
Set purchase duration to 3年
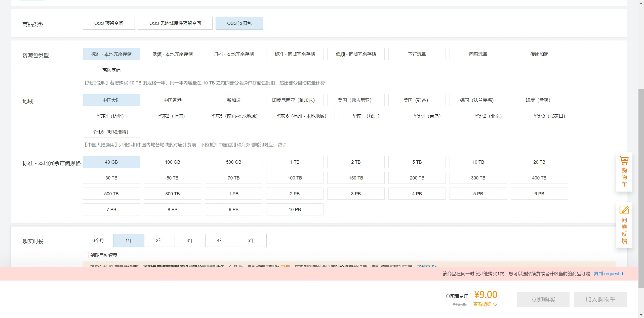[x=190, y=241]
